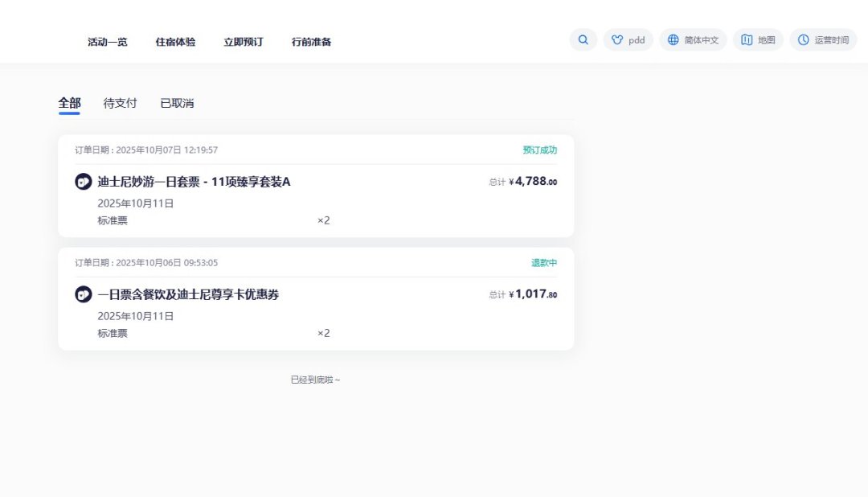Open order 一日票含餐饮及迪士尼尊享卡优惠券
Screen dimensions: 868x497
pyautogui.click(x=188, y=294)
